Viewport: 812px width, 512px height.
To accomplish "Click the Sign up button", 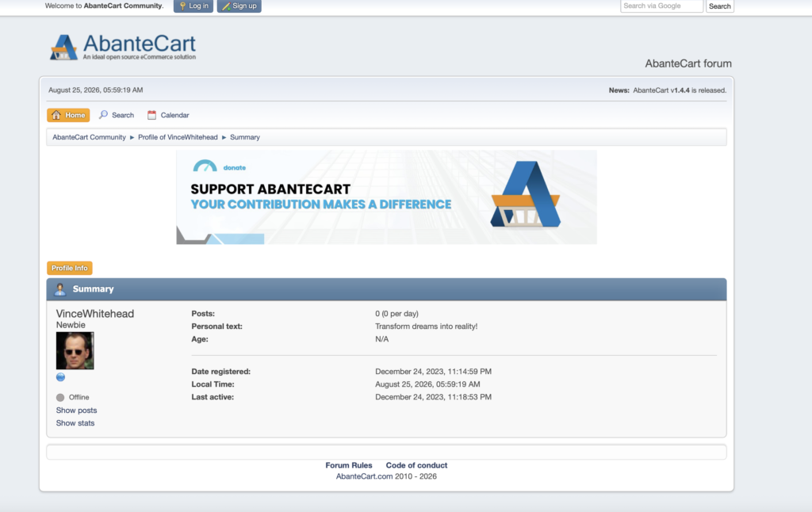I will click(239, 6).
